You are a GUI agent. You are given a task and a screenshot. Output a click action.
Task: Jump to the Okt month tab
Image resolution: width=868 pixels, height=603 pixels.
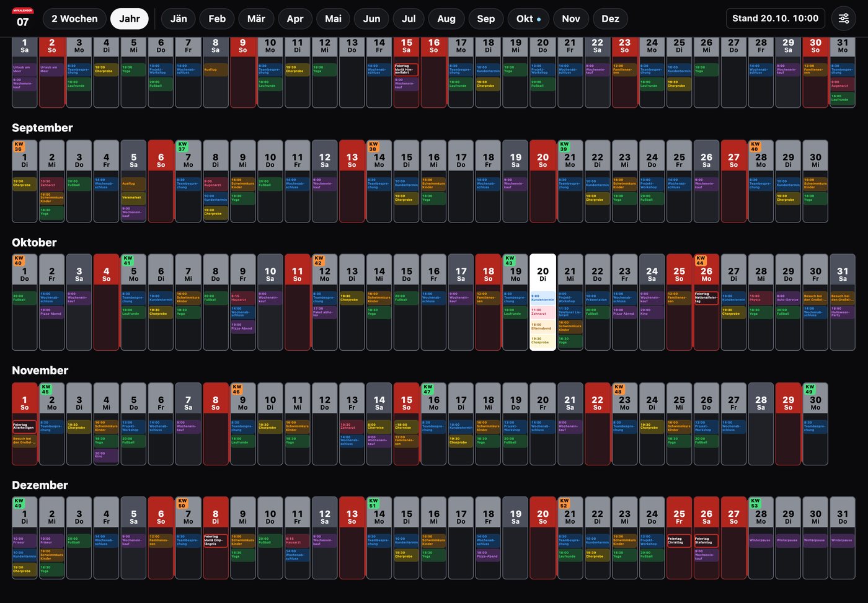(528, 19)
